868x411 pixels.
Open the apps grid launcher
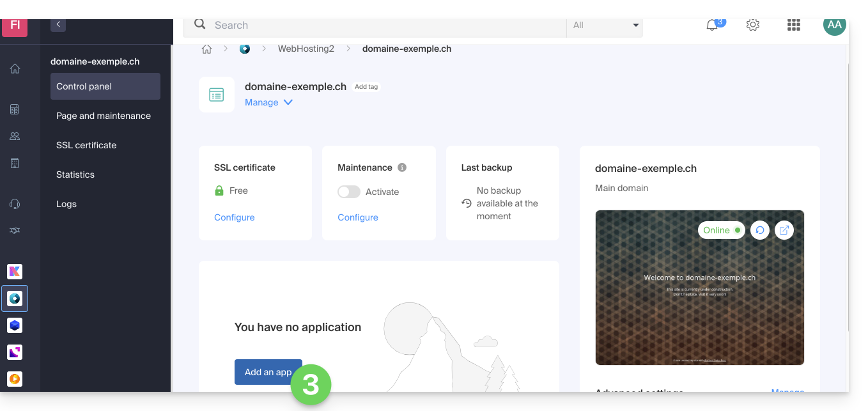(794, 26)
